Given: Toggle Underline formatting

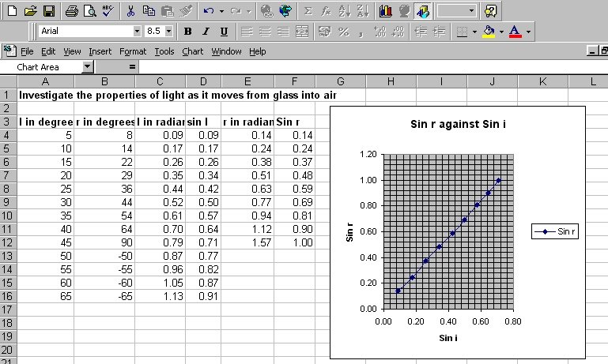Looking at the screenshot, I should (x=224, y=32).
